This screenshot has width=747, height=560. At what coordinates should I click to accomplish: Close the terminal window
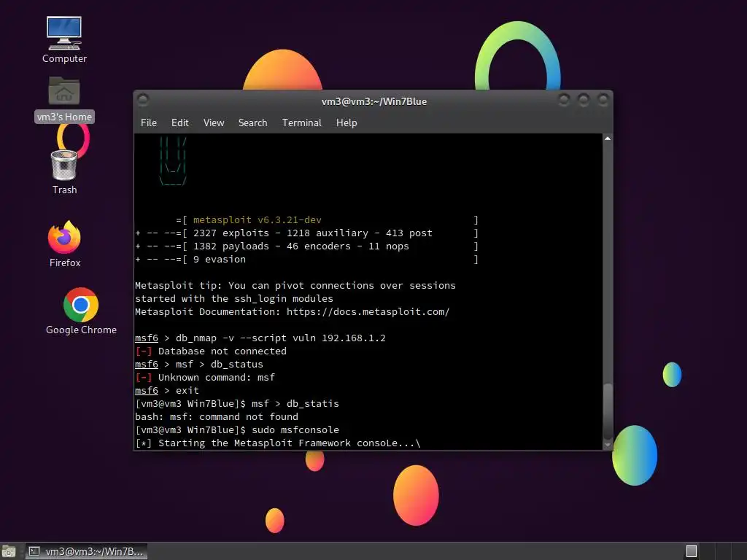(x=603, y=99)
